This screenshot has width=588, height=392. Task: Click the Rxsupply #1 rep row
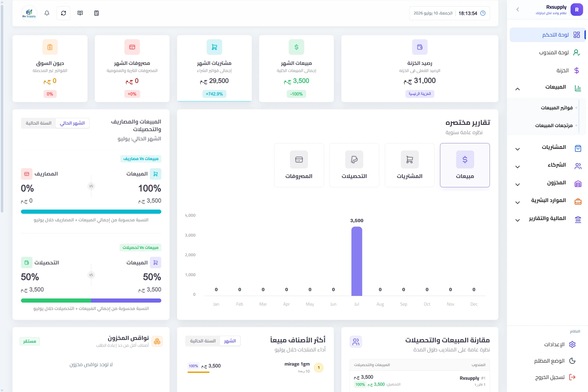(420, 381)
